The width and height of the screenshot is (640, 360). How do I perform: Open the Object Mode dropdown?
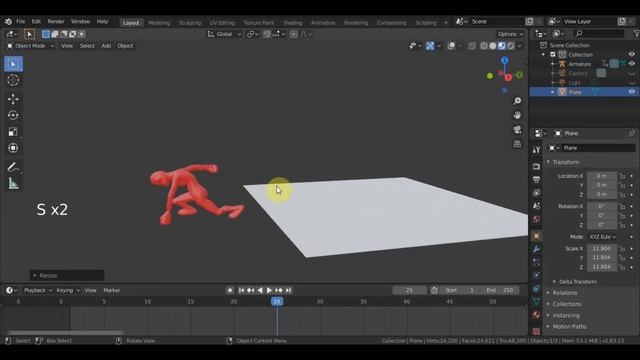pos(30,46)
